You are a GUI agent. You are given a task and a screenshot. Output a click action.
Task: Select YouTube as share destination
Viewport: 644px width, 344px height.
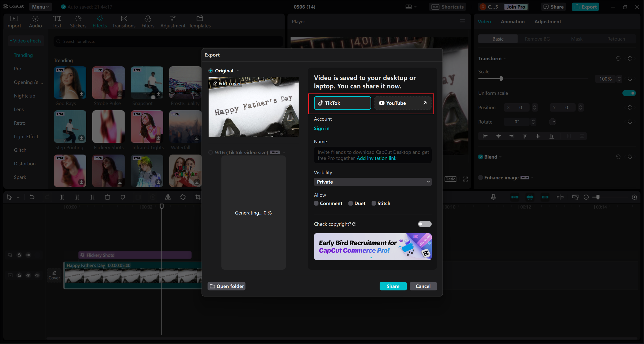pos(403,103)
